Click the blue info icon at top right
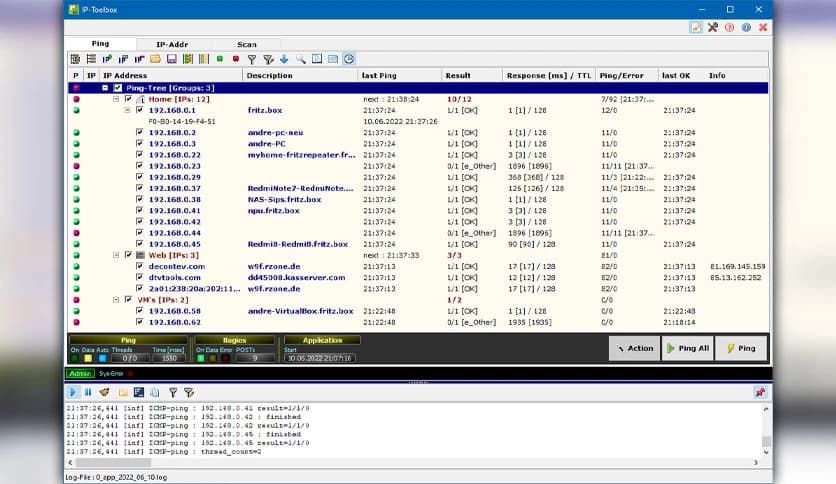Image resolution: width=836 pixels, height=484 pixels. coord(746,27)
